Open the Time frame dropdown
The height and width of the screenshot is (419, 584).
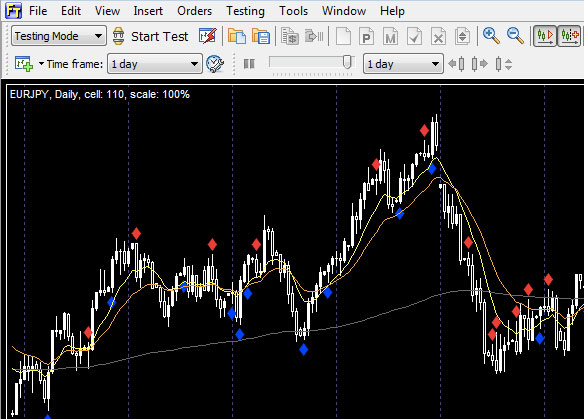pyautogui.click(x=155, y=64)
